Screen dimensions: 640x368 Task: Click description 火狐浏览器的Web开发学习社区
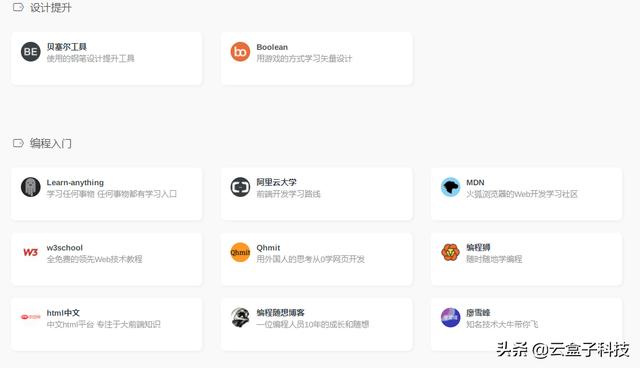tap(522, 194)
